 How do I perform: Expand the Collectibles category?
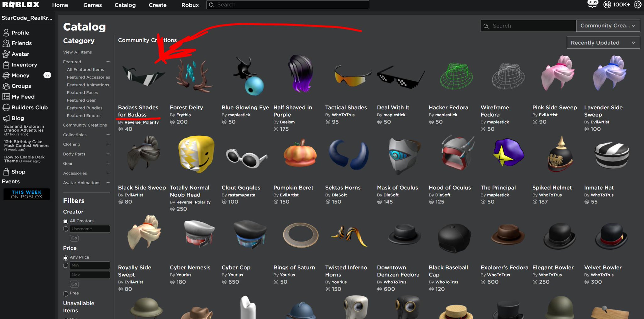[108, 135]
